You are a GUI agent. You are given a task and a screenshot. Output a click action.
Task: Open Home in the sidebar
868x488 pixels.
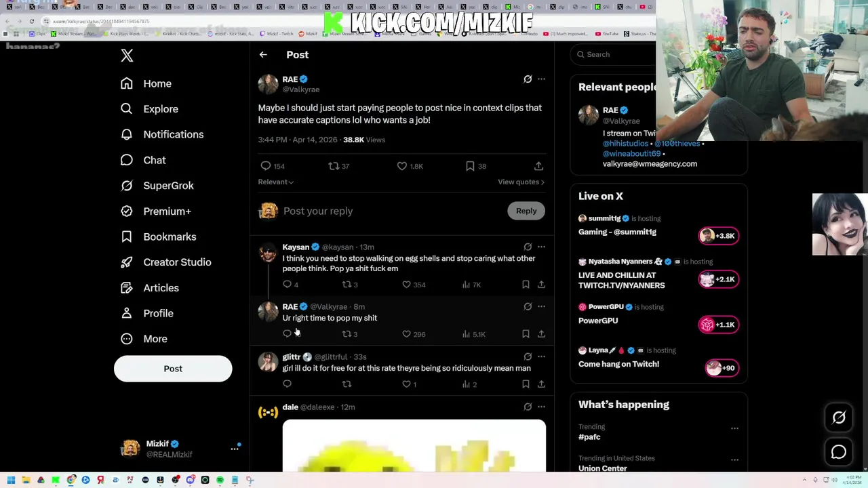point(146,83)
